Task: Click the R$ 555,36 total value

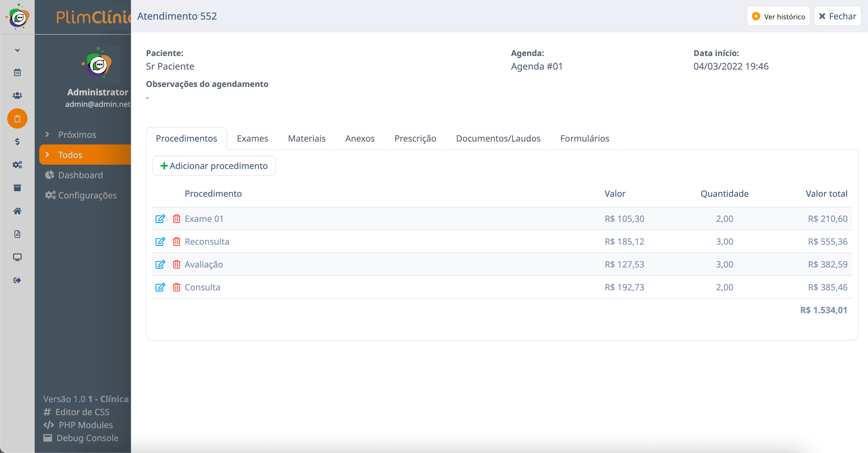Action: click(828, 242)
